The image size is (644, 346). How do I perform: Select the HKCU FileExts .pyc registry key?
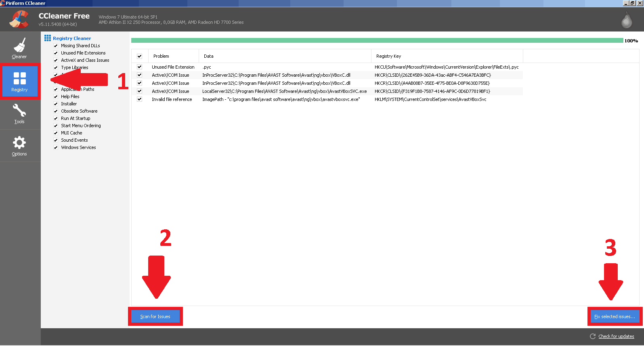click(x=447, y=67)
